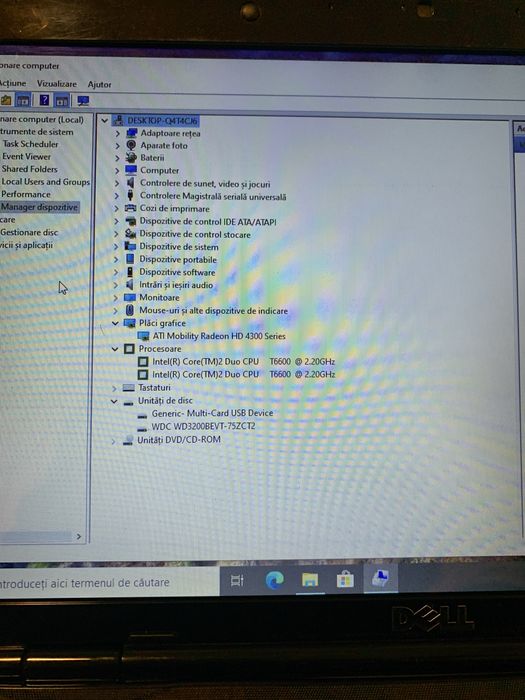The image size is (525, 700).
Task: Select Local Users and Groups
Action: [x=46, y=182]
